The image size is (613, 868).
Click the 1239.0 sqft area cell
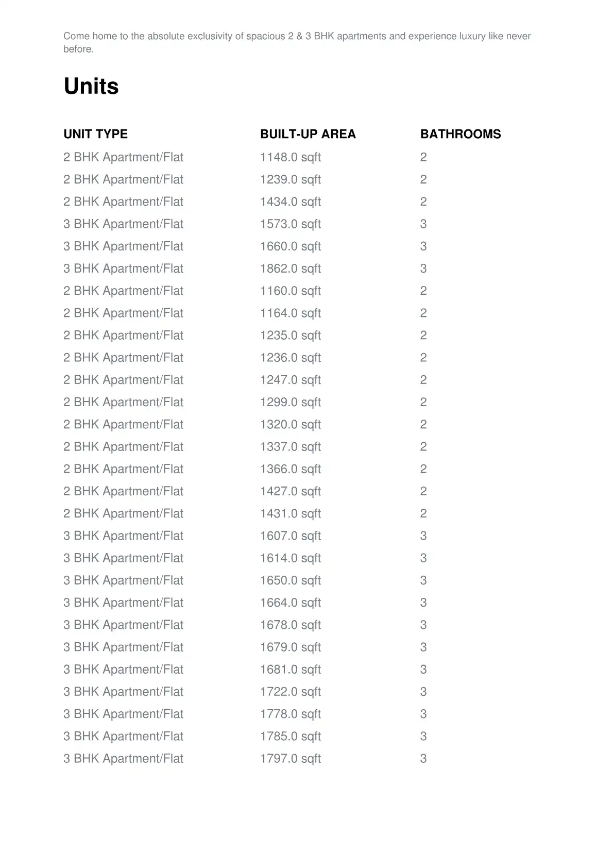tap(290, 179)
